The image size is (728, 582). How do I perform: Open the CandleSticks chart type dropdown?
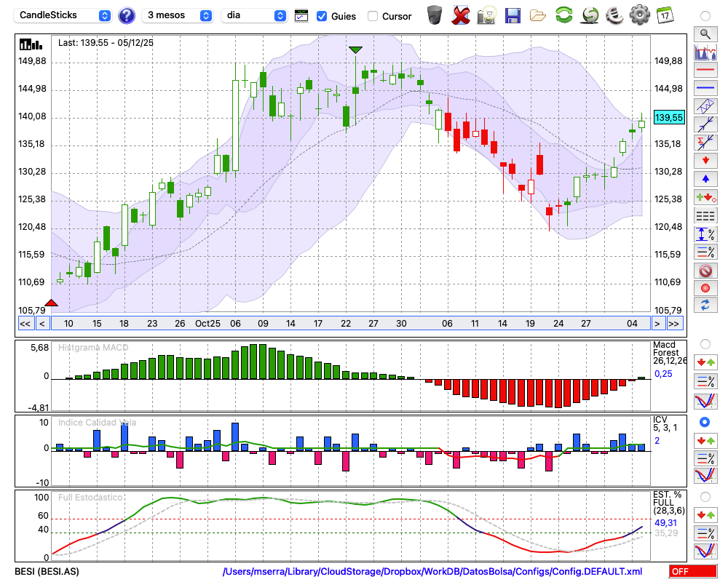coord(63,15)
